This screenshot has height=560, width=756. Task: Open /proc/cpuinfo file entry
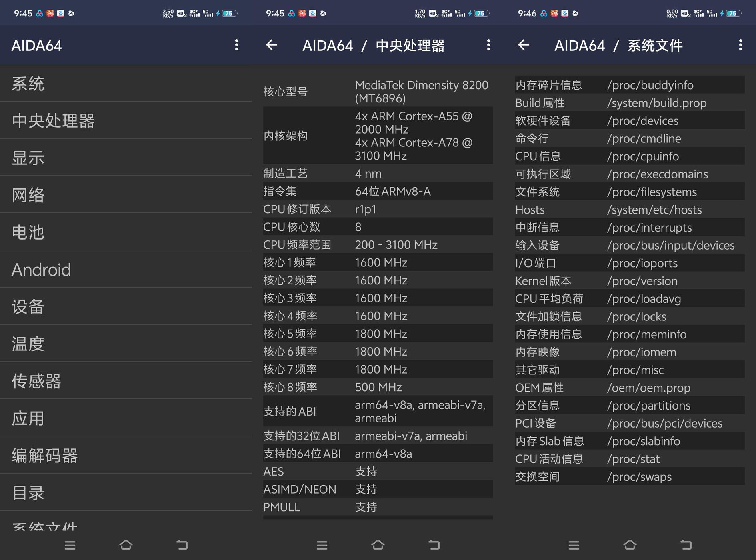tap(630, 156)
